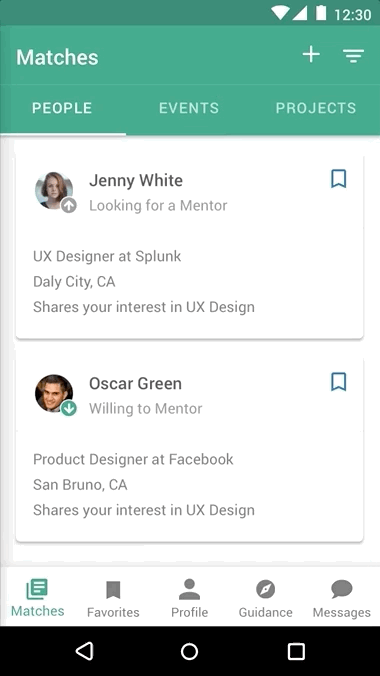Viewport: 380px width, 676px height.
Task: Bookmark Jenny White's card
Action: tap(339, 178)
